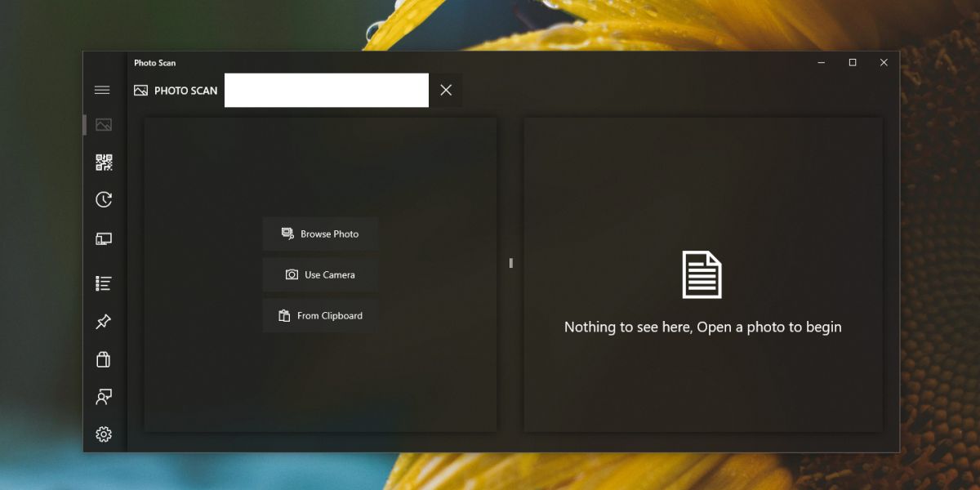This screenshot has height=490, width=980.
Task: Open the list view sidebar icon
Action: (x=103, y=283)
